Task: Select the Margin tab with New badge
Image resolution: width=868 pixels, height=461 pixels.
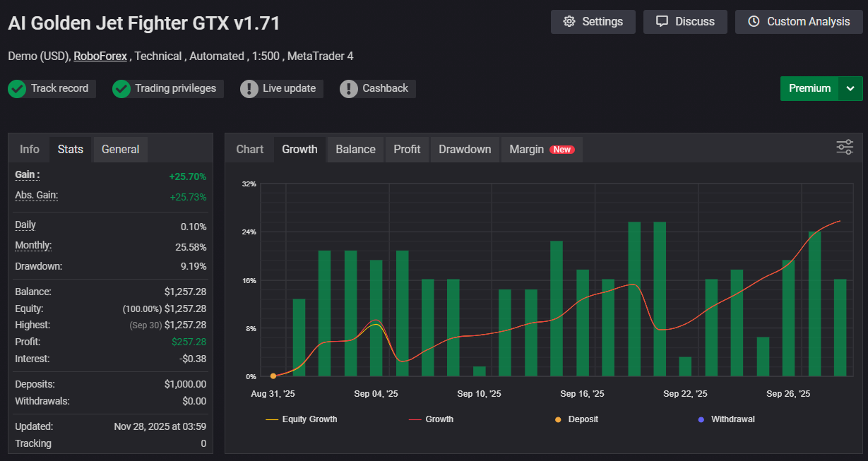Action: pos(541,149)
